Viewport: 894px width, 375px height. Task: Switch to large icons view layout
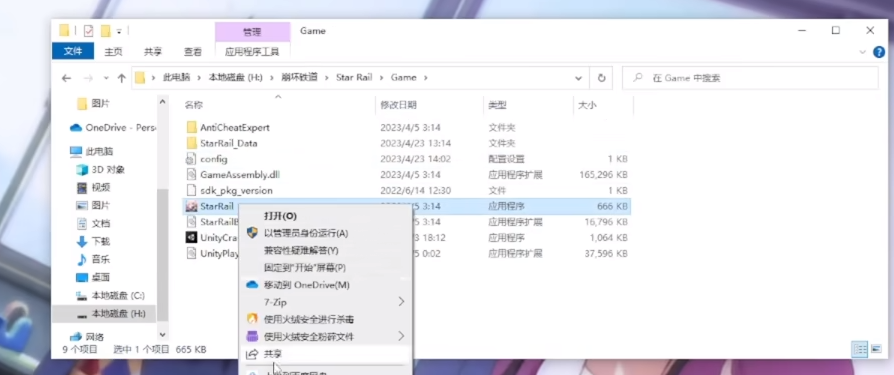click(x=876, y=349)
